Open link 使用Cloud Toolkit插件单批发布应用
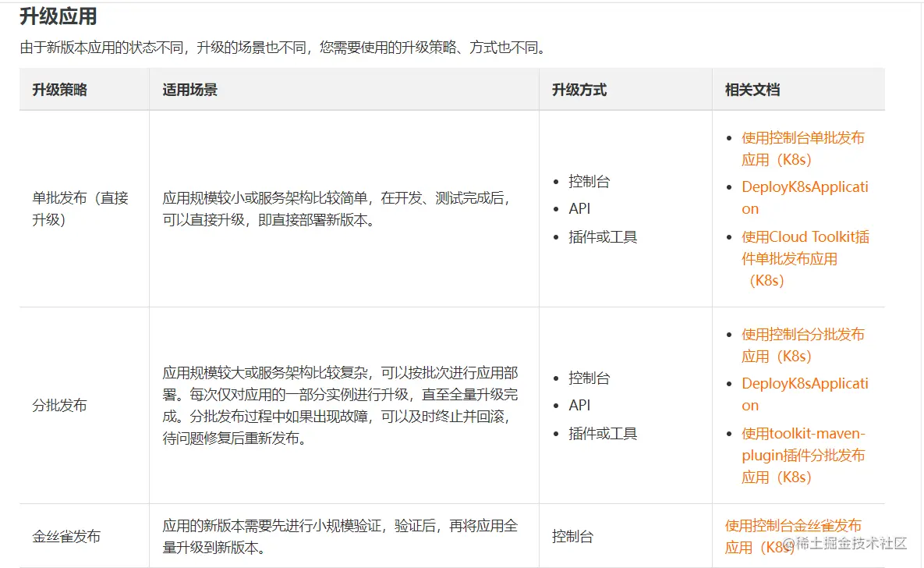The image size is (924, 568). (x=805, y=258)
